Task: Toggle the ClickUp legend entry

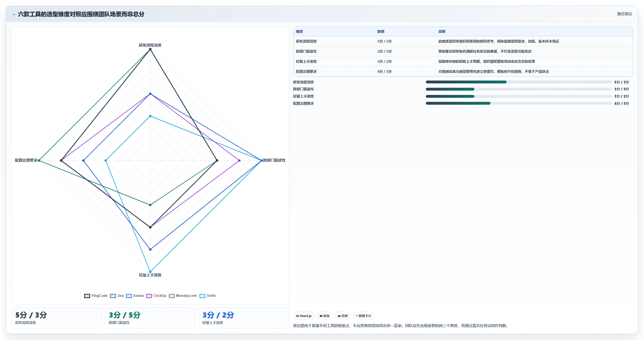Action: pyautogui.click(x=156, y=296)
